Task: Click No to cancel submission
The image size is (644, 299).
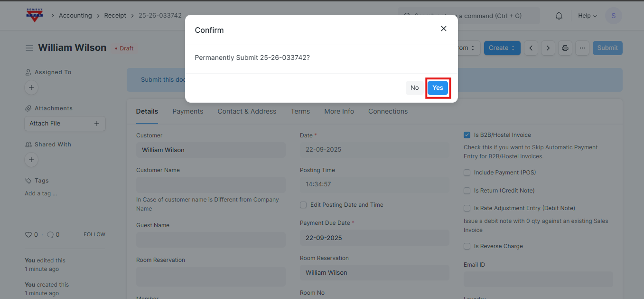Action: pyautogui.click(x=414, y=88)
